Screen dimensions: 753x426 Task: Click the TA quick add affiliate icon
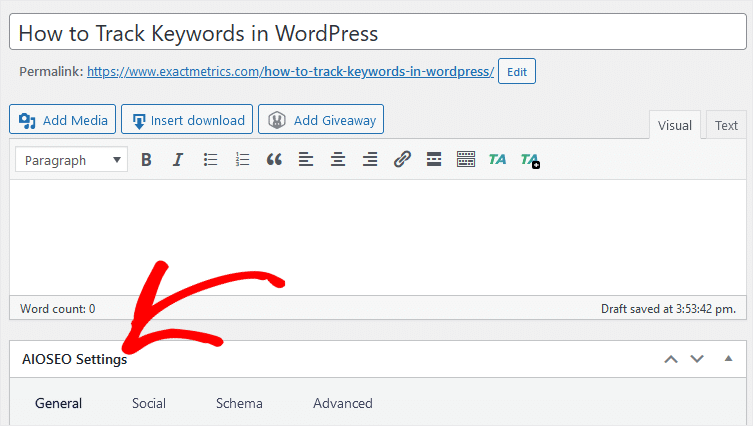pyautogui.click(x=530, y=160)
